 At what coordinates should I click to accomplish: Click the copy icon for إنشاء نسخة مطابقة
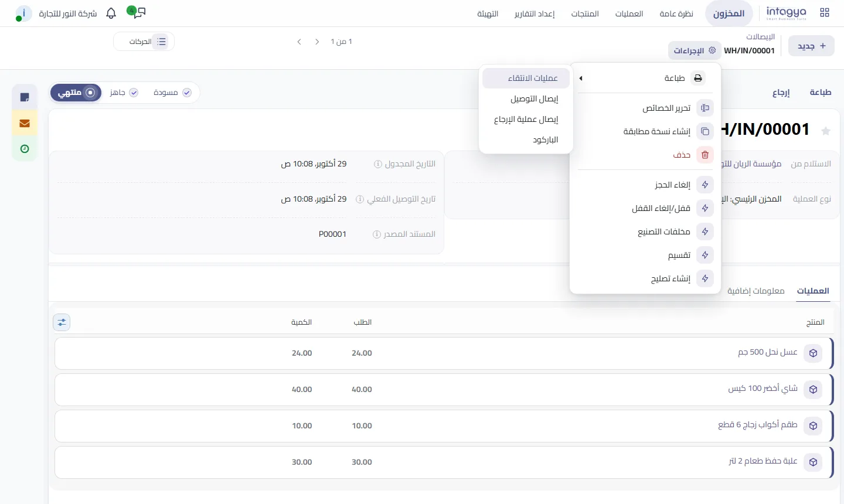click(x=705, y=132)
